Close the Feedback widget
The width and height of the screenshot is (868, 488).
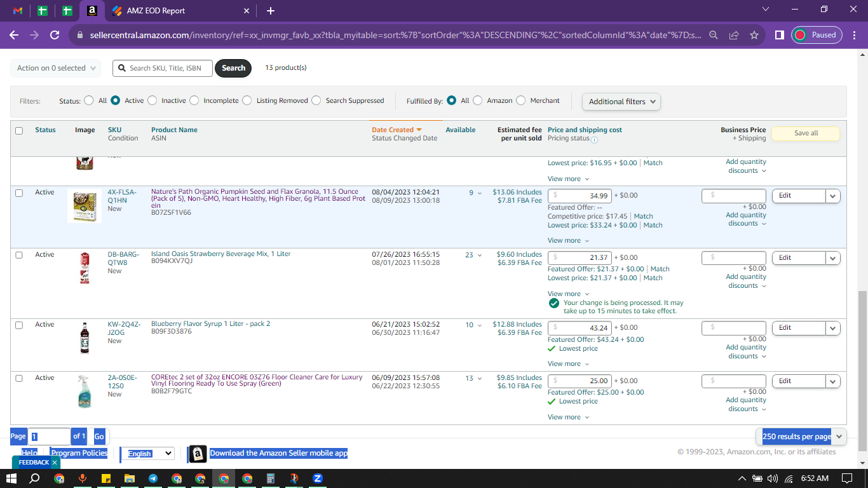point(55,463)
